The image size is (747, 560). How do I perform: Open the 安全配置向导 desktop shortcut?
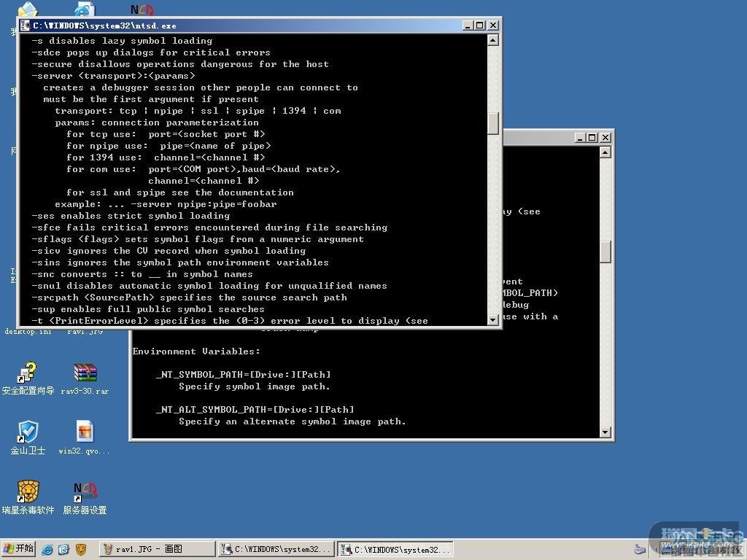point(28,373)
